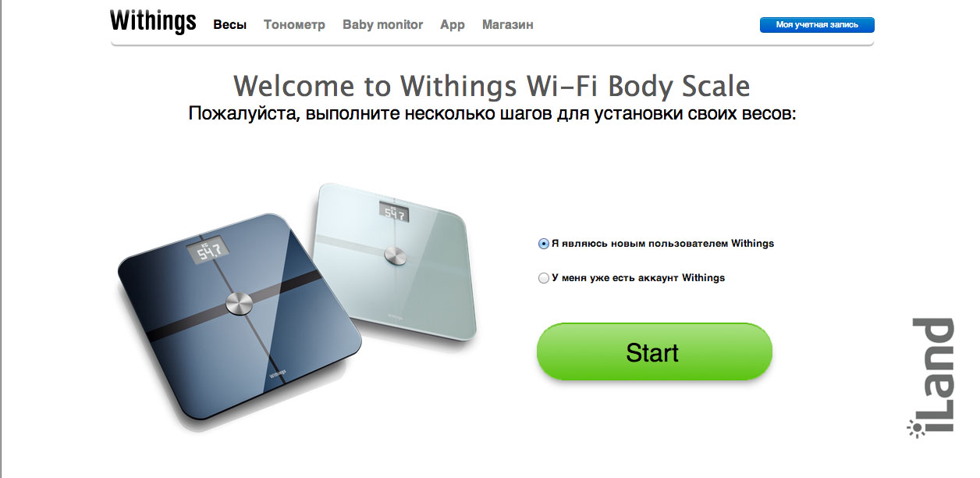Click the green Start button
The width and height of the screenshot is (980, 478).
(654, 352)
